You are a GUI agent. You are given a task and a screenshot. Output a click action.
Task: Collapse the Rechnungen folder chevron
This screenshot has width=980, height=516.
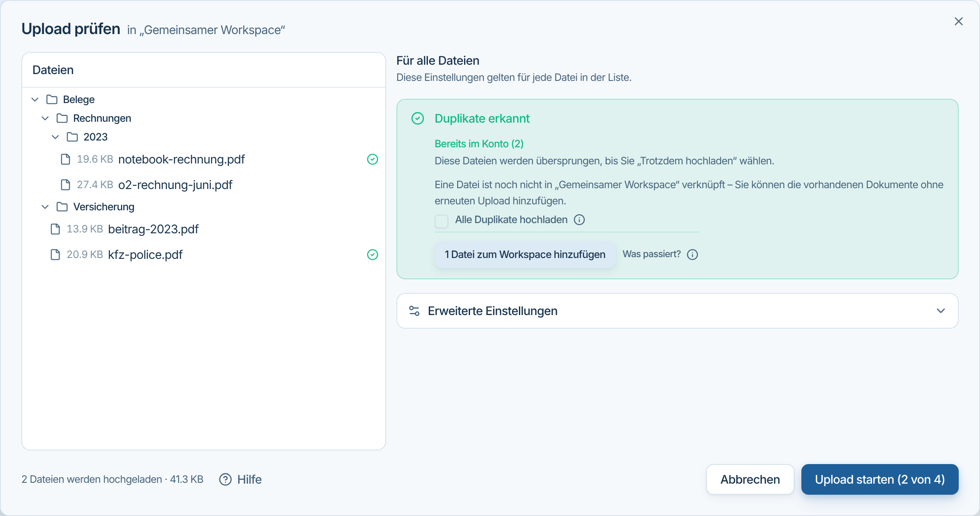click(x=46, y=118)
